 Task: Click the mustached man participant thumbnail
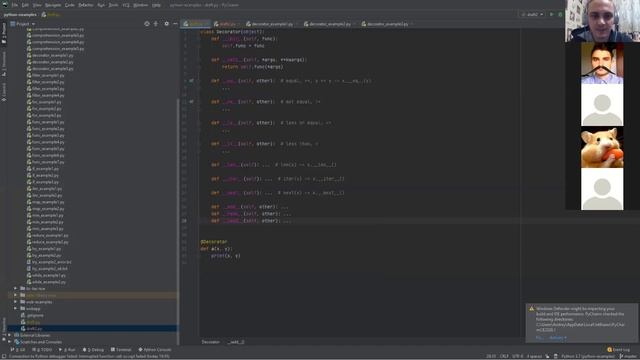(602, 63)
